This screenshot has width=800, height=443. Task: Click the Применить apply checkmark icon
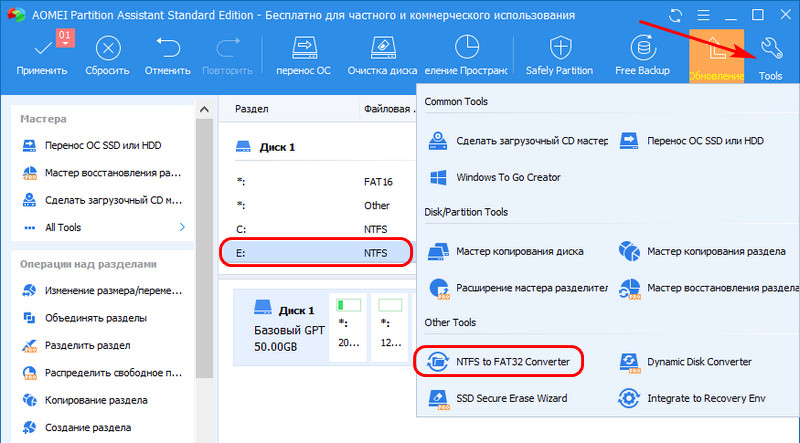(x=42, y=49)
